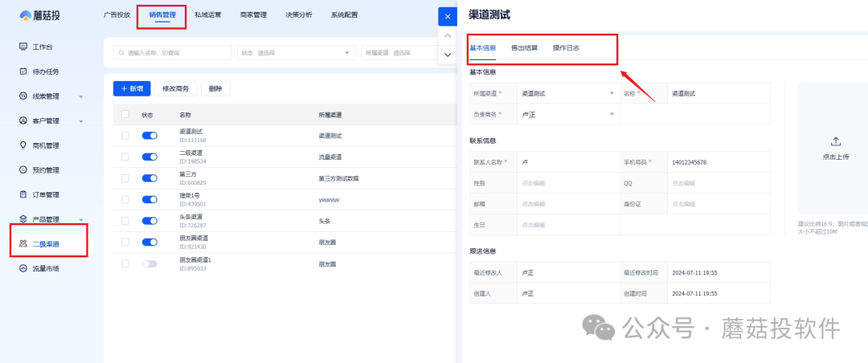Open the 状态 filter dropdown
The image size is (868, 363).
(x=296, y=52)
